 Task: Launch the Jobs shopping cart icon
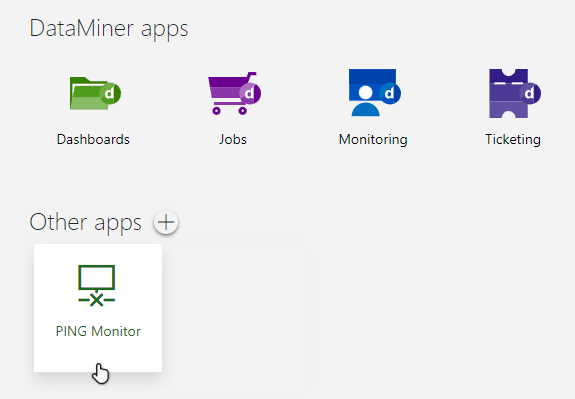pos(235,93)
